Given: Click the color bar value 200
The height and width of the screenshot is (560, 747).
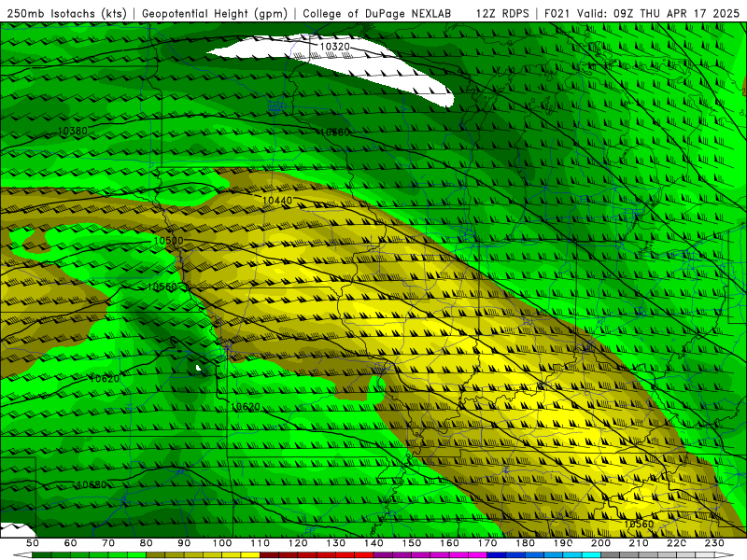Looking at the screenshot, I should 600,543.
